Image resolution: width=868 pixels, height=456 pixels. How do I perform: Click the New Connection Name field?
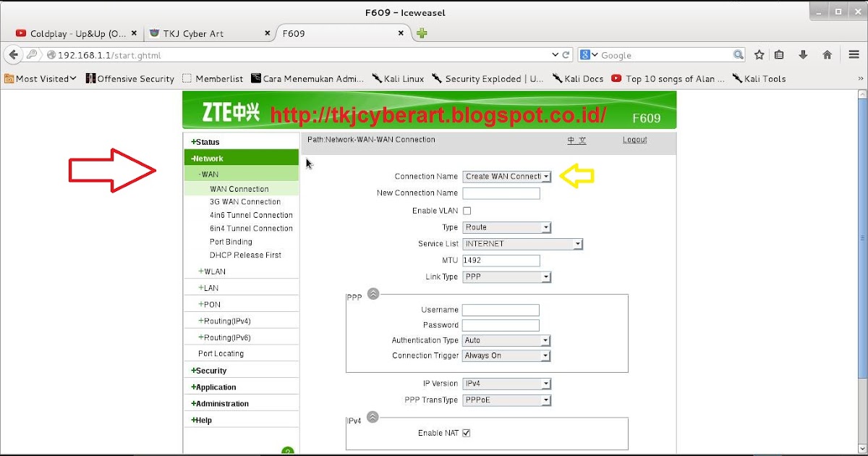click(501, 193)
